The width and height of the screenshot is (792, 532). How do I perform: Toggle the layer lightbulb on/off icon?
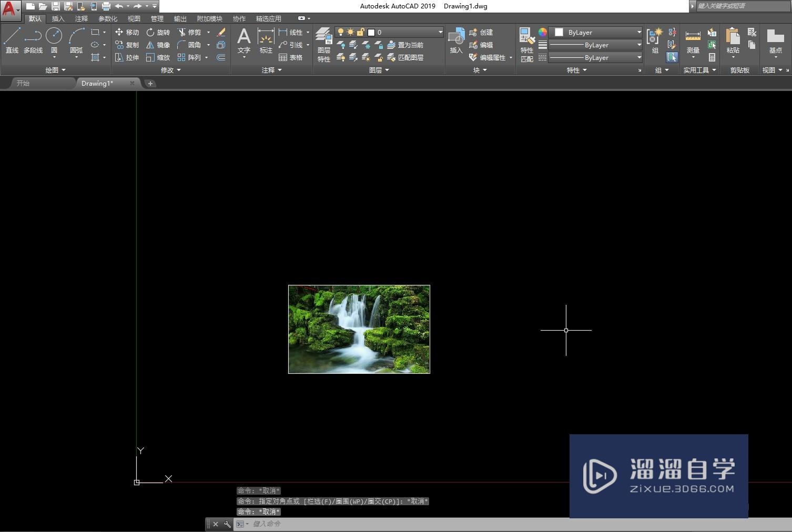pos(341,32)
